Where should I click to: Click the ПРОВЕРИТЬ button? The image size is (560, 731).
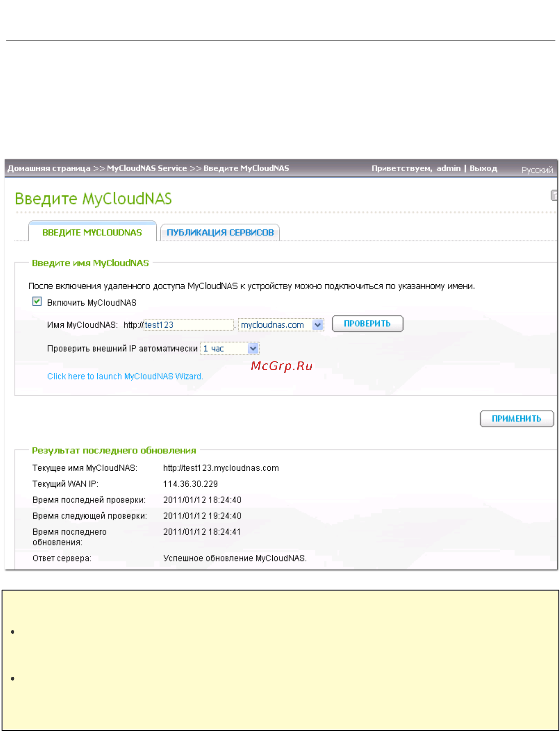tap(367, 324)
